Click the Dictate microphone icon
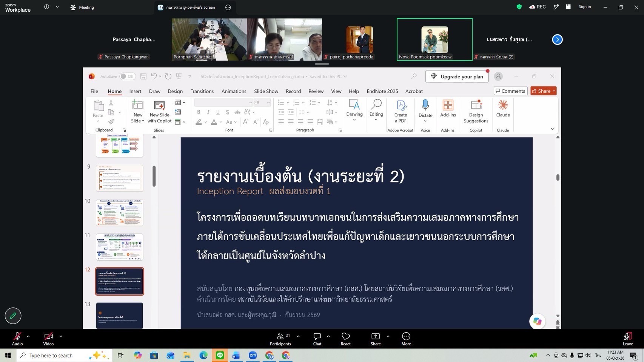This screenshot has height=362, width=644. (x=425, y=105)
